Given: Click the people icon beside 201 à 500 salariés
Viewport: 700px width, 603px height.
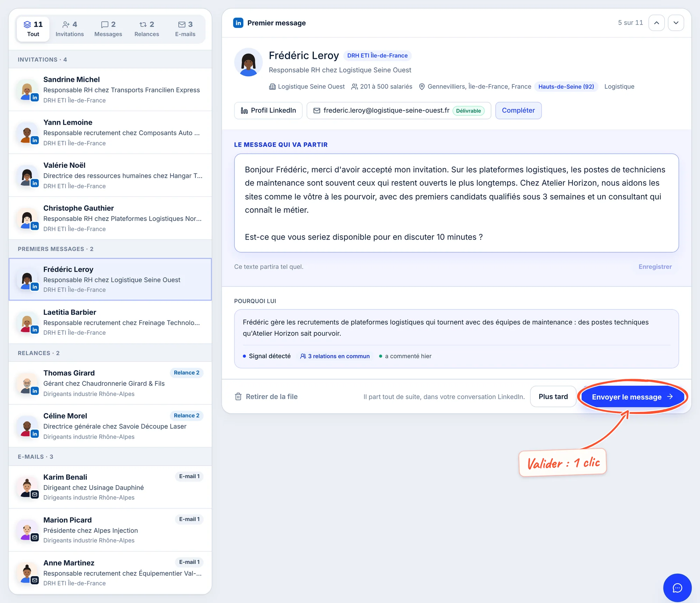Looking at the screenshot, I should (355, 86).
